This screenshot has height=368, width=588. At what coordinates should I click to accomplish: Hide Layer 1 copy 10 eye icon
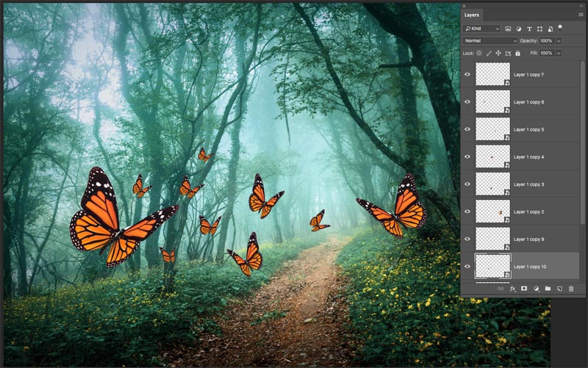pyautogui.click(x=467, y=267)
